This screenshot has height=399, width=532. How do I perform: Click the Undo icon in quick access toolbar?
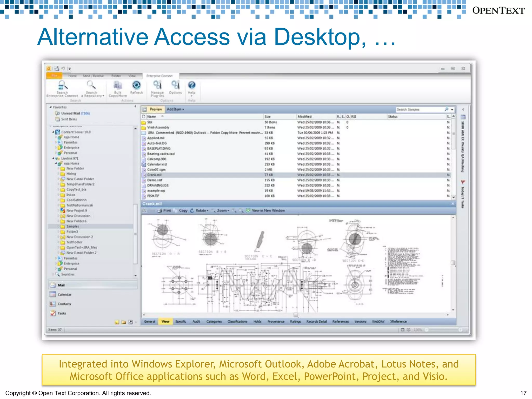[63, 69]
